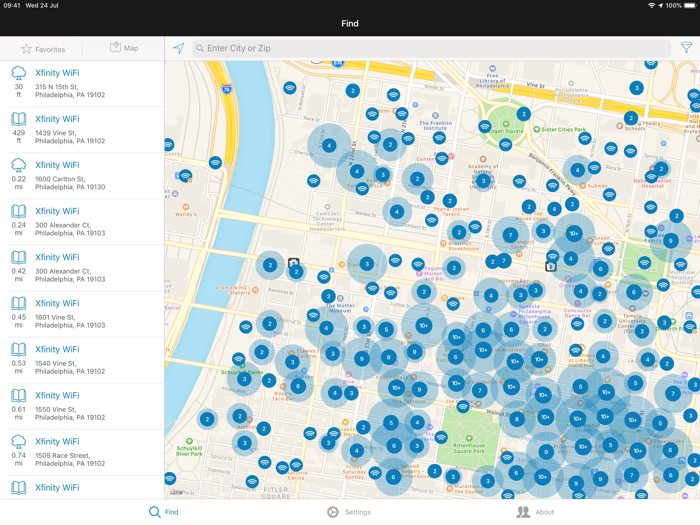Tap outdoor tree icon for 1505 Race Street
This screenshot has height=525, width=700.
pos(18,441)
